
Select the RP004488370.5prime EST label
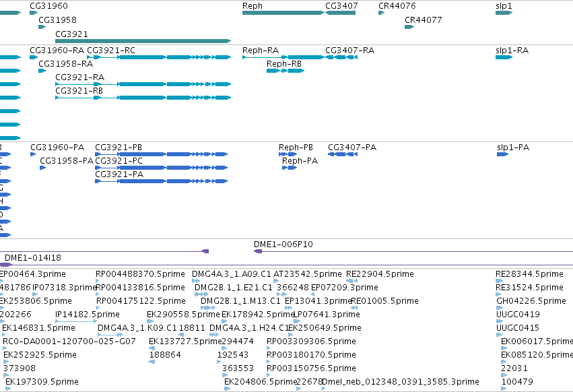140,274
